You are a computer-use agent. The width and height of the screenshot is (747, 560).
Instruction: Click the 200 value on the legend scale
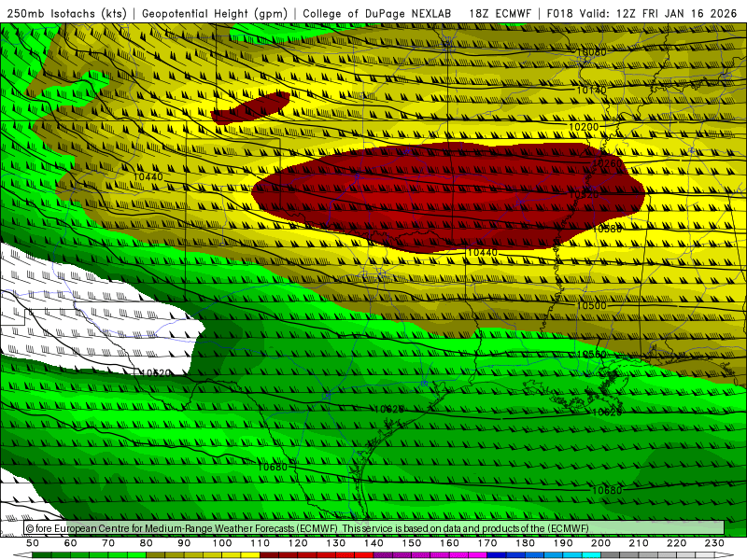tap(600, 543)
